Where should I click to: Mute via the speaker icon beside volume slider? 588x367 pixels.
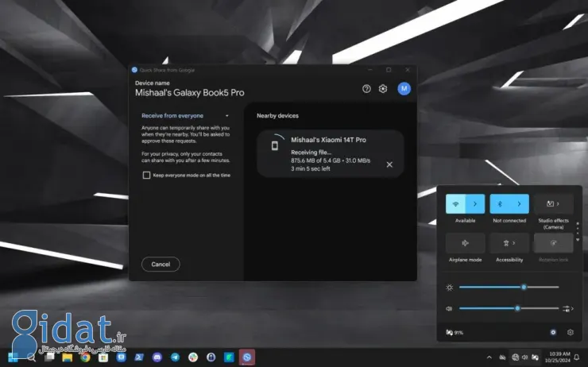449,308
